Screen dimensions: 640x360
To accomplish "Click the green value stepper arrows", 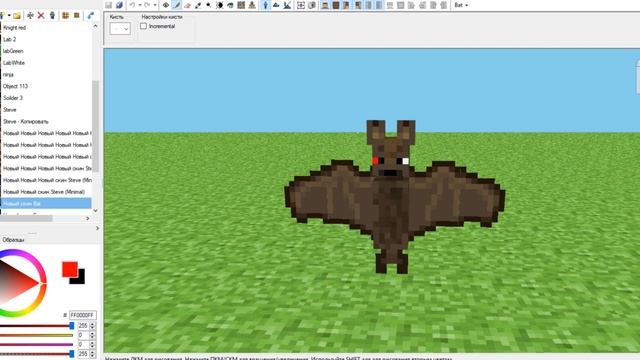I will [x=92, y=335].
